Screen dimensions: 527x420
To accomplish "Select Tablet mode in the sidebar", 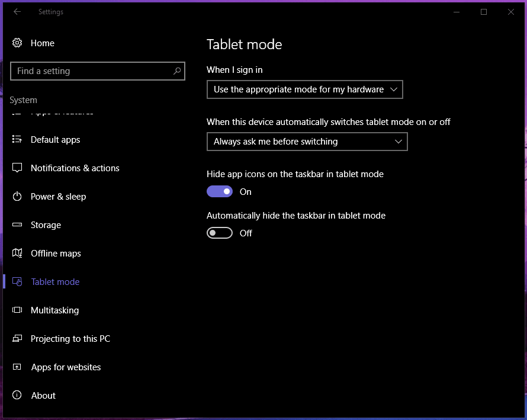I will pos(55,282).
